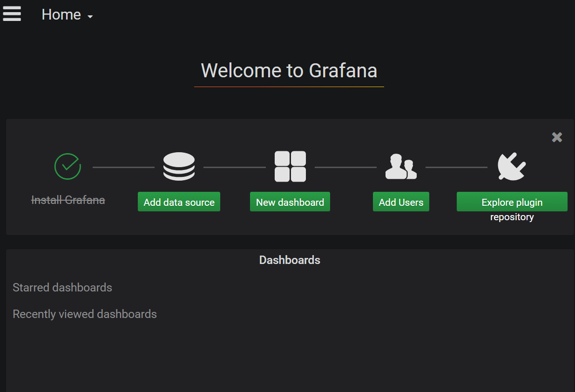Click the database data source icon
The width and height of the screenshot is (575, 392).
click(179, 166)
